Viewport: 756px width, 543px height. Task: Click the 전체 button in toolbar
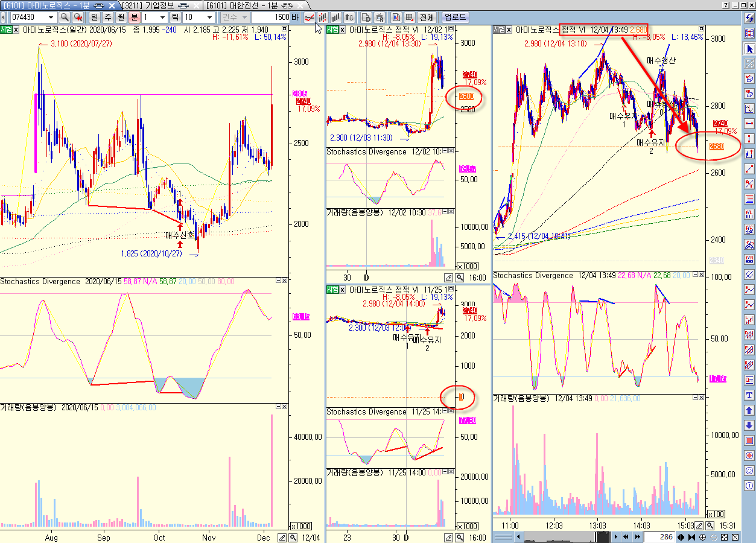tap(427, 17)
